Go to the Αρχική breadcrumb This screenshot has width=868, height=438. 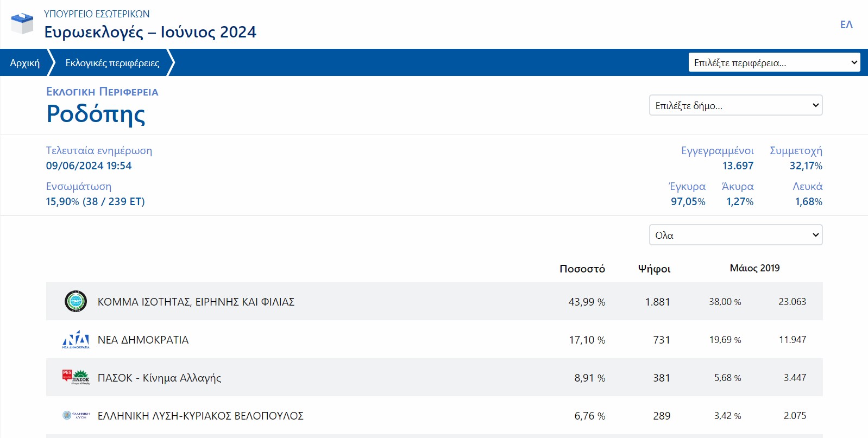point(24,63)
